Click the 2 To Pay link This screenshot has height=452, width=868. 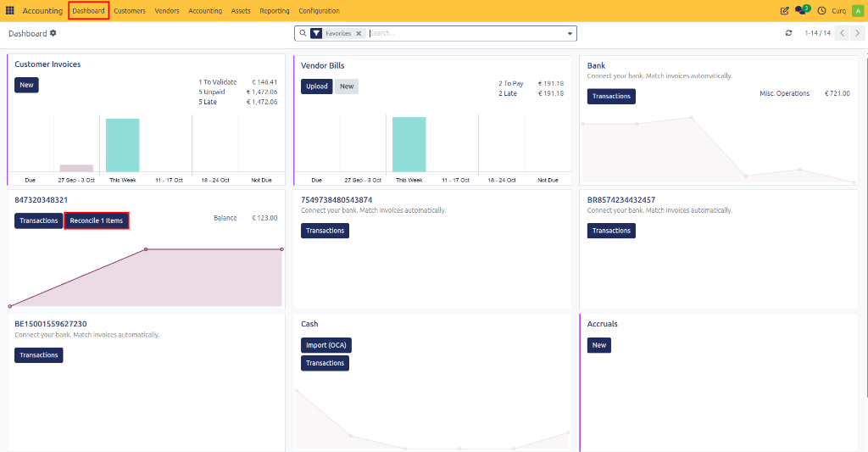[510, 84]
